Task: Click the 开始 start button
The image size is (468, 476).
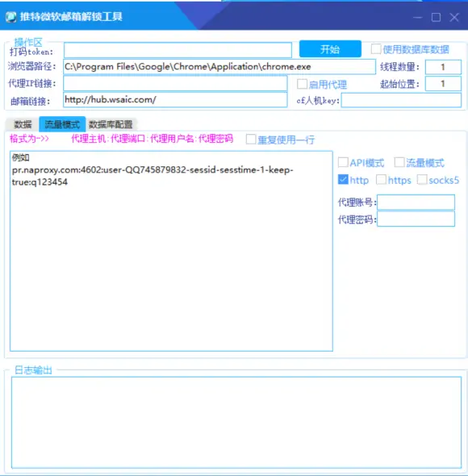Action: pos(330,49)
